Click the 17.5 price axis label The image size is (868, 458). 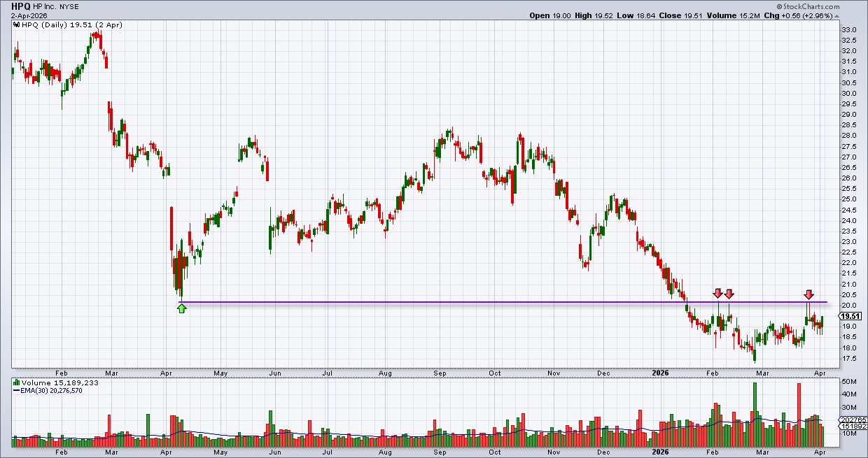pyautogui.click(x=849, y=359)
